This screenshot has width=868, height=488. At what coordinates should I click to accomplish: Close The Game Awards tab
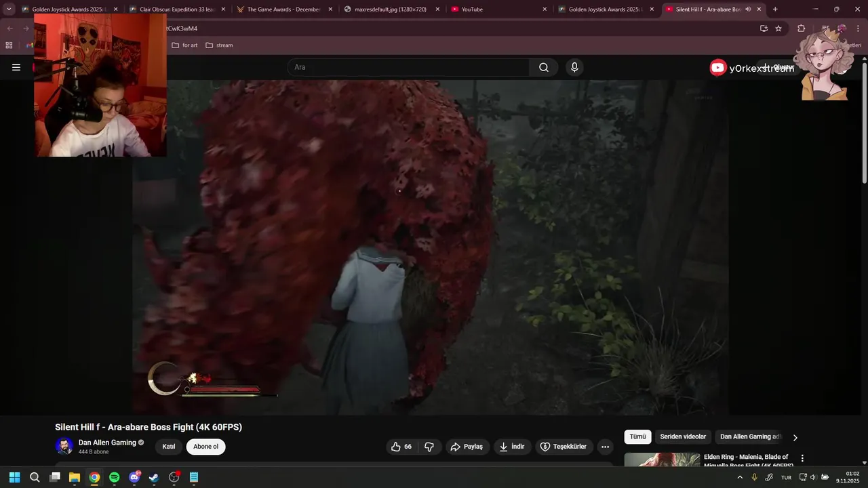tap(330, 9)
